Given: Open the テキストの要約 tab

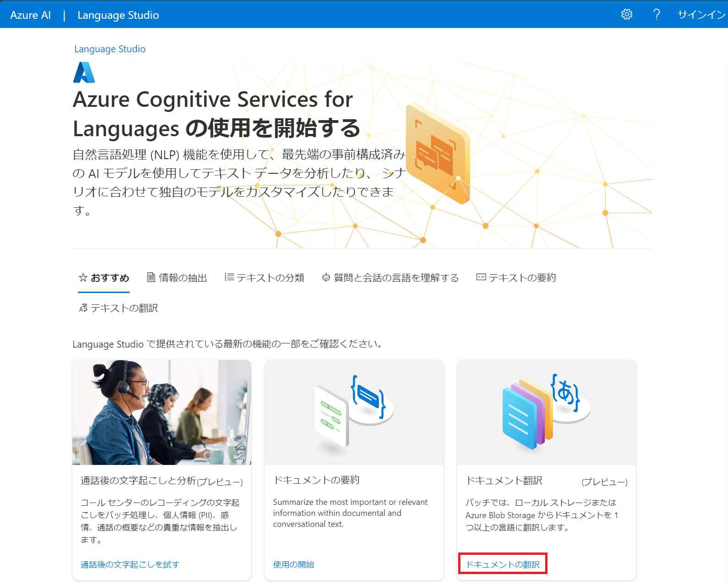Looking at the screenshot, I should [516, 278].
